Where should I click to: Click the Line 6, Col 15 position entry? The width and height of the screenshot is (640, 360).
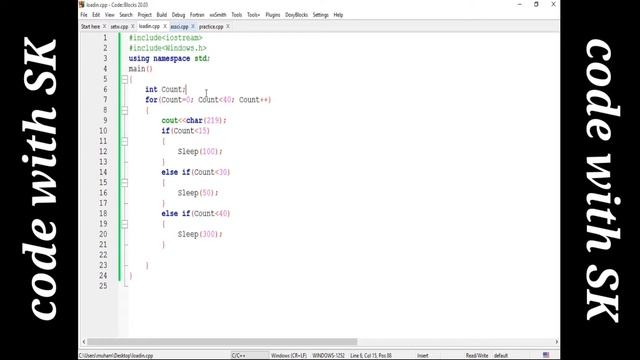click(371, 356)
